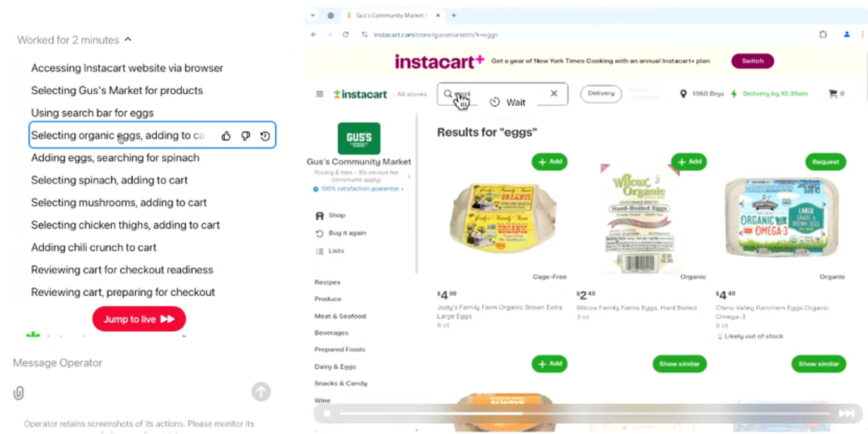Click the paperclip attach file icon

(x=19, y=393)
